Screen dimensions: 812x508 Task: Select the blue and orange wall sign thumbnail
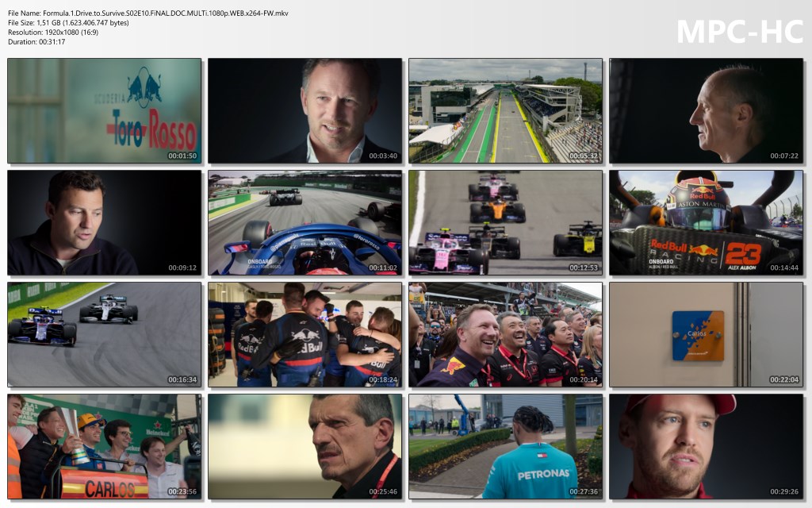(x=706, y=334)
